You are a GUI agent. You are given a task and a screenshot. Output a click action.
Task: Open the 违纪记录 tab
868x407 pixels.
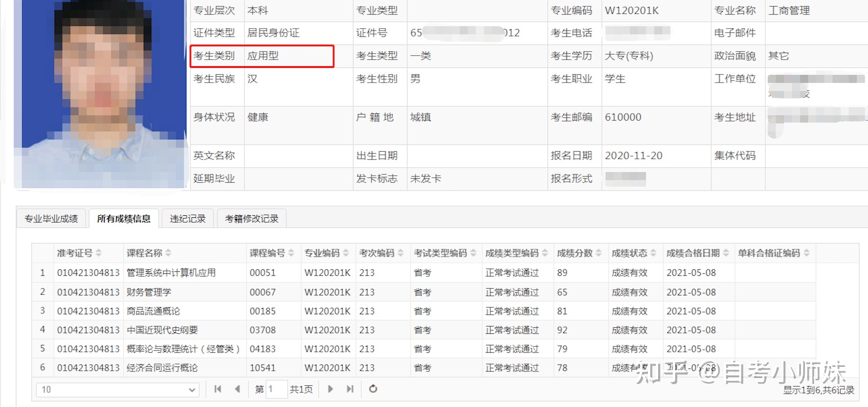pyautogui.click(x=188, y=219)
